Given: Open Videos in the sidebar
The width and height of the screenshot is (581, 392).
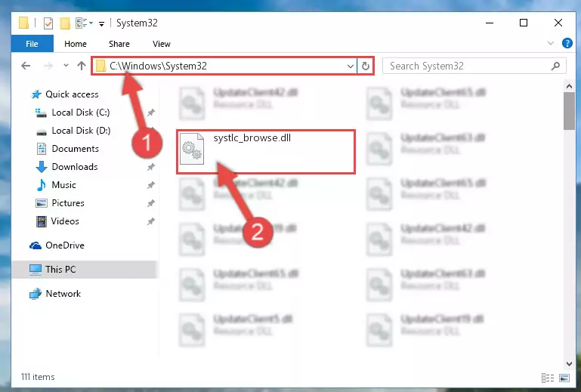Looking at the screenshot, I should tap(65, 221).
